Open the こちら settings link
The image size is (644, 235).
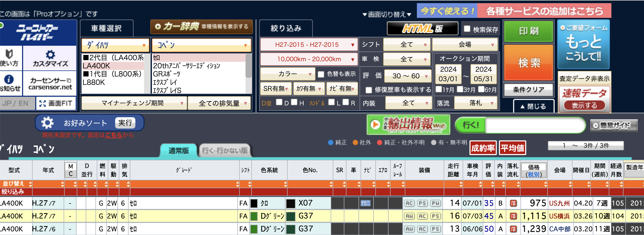coord(114,135)
